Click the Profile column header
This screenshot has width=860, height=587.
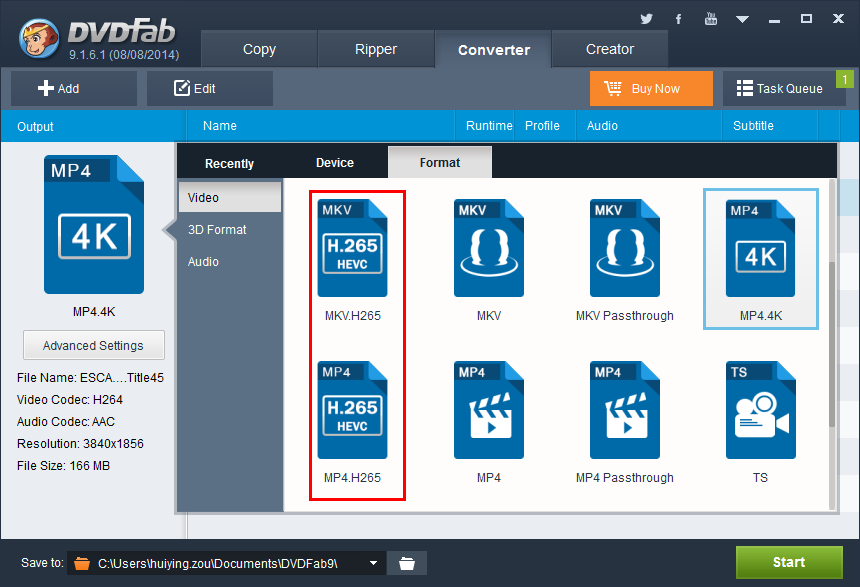pyautogui.click(x=542, y=126)
